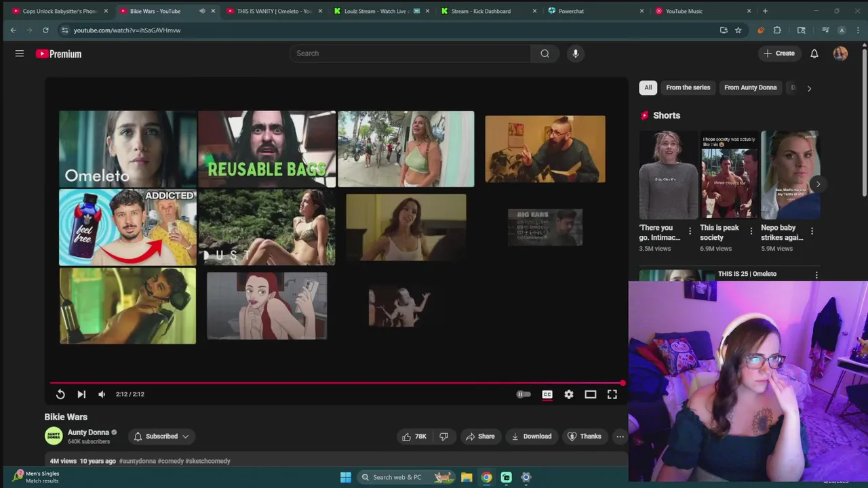The image size is (868, 488).
Task: Focus the YouTube search box
Action: (410, 54)
